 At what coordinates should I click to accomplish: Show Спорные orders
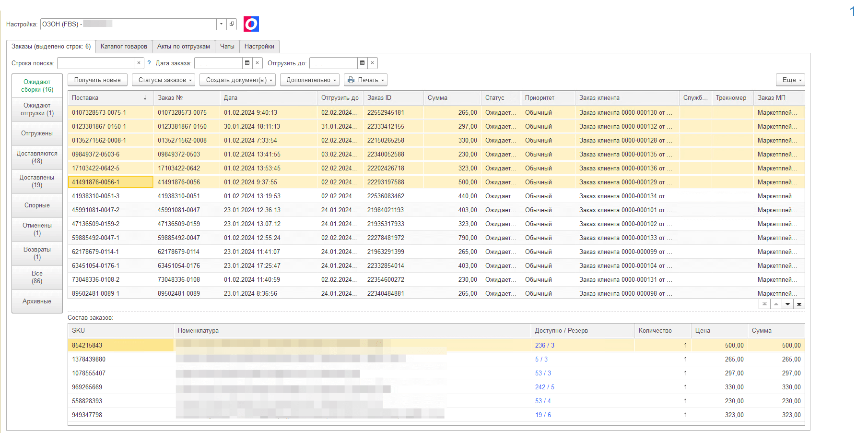(37, 205)
